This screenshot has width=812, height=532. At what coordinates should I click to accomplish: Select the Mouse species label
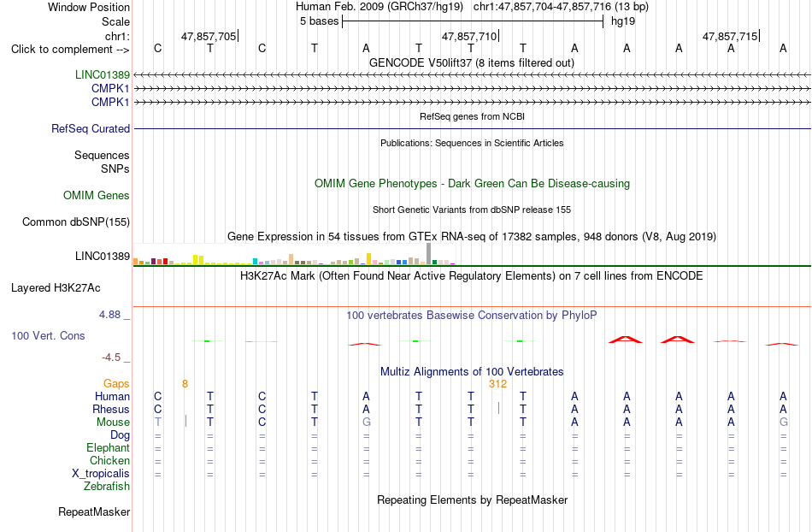(113, 423)
